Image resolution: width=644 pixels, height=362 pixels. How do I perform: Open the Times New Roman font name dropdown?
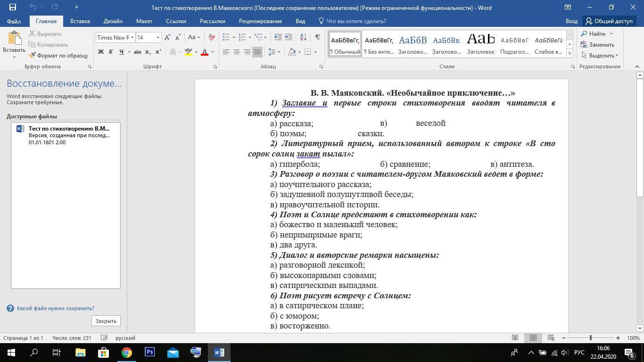tap(132, 38)
